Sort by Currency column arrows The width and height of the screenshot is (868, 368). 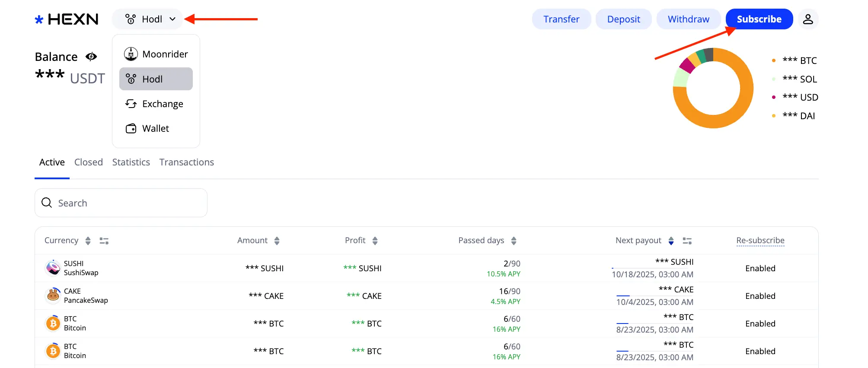click(x=88, y=241)
